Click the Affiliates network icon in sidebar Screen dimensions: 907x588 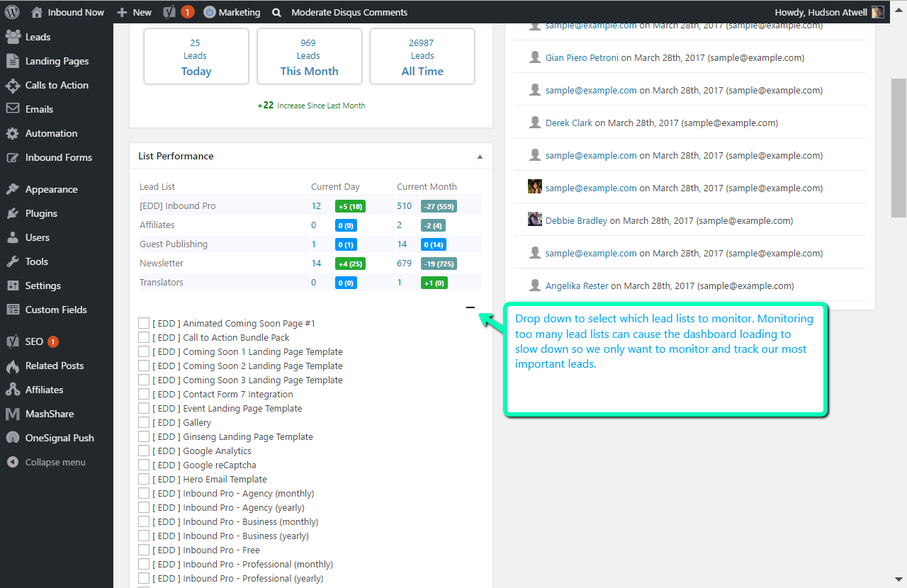[x=13, y=390]
